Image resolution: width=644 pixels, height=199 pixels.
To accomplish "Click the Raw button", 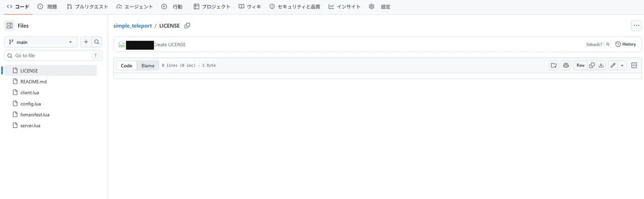I will click(x=581, y=65).
